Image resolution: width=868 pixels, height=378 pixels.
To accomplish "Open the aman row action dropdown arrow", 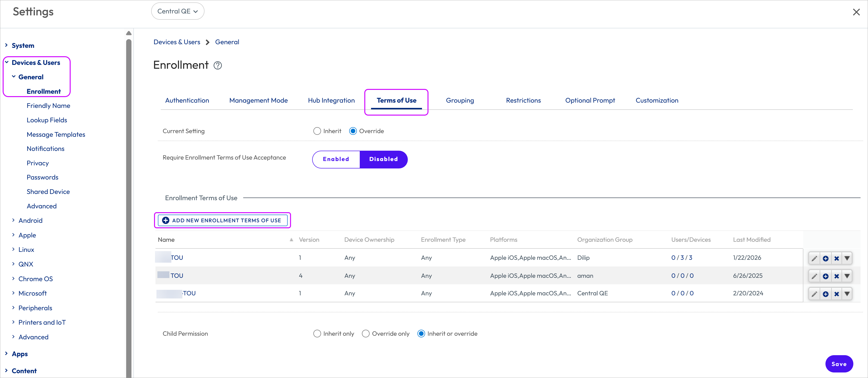I will point(847,276).
